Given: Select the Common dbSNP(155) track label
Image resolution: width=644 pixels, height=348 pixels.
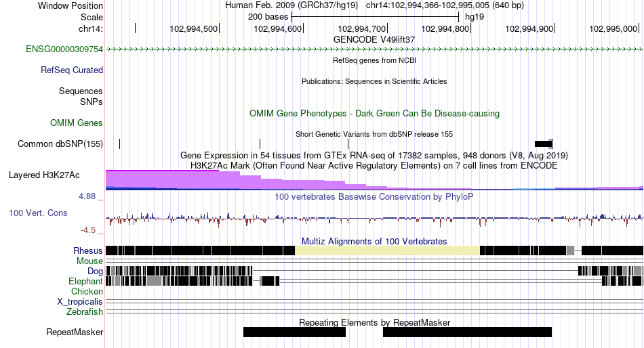Looking at the screenshot, I should (x=60, y=144).
